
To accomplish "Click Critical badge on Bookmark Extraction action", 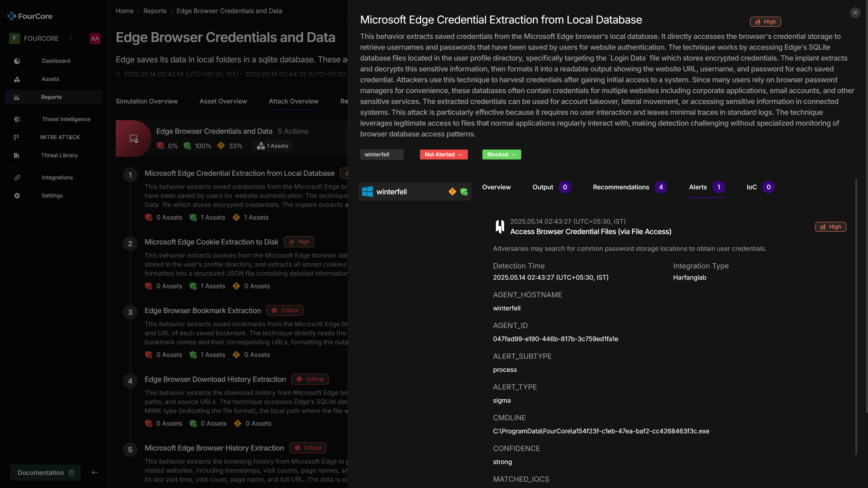I will pyautogui.click(x=285, y=310).
